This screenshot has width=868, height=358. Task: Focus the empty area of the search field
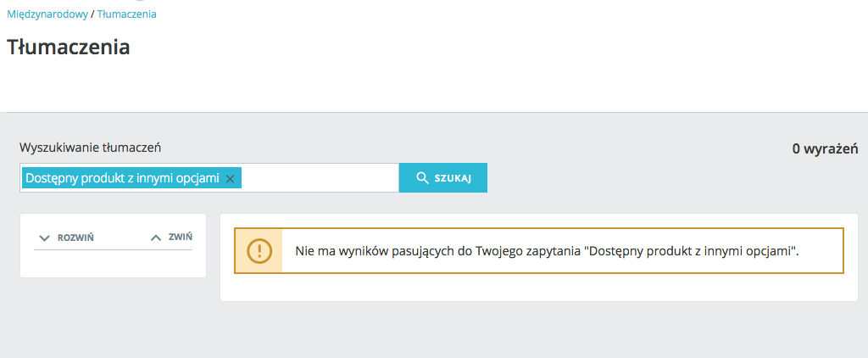coord(320,178)
